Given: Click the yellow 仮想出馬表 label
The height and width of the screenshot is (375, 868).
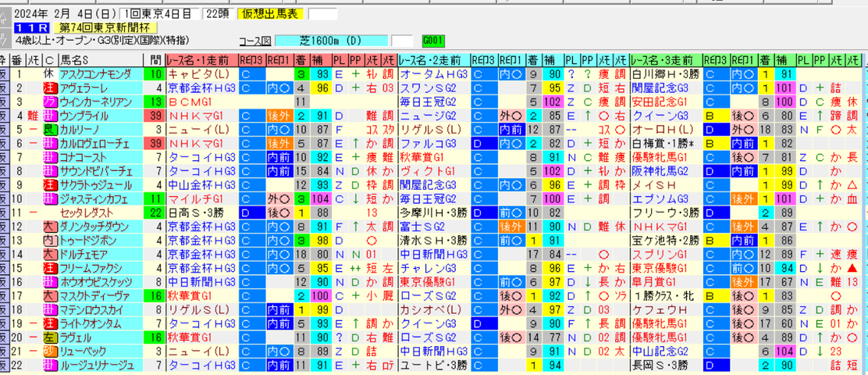Looking at the screenshot, I should [x=271, y=13].
